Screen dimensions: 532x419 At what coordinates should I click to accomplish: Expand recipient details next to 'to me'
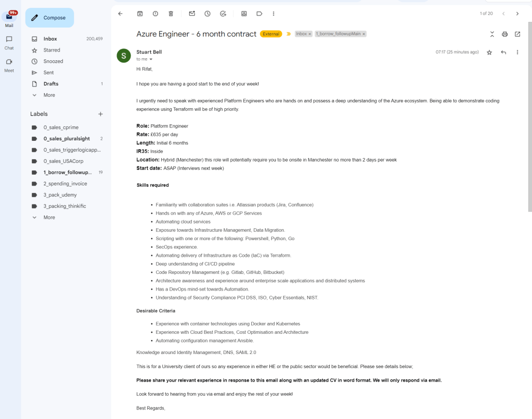(x=151, y=59)
